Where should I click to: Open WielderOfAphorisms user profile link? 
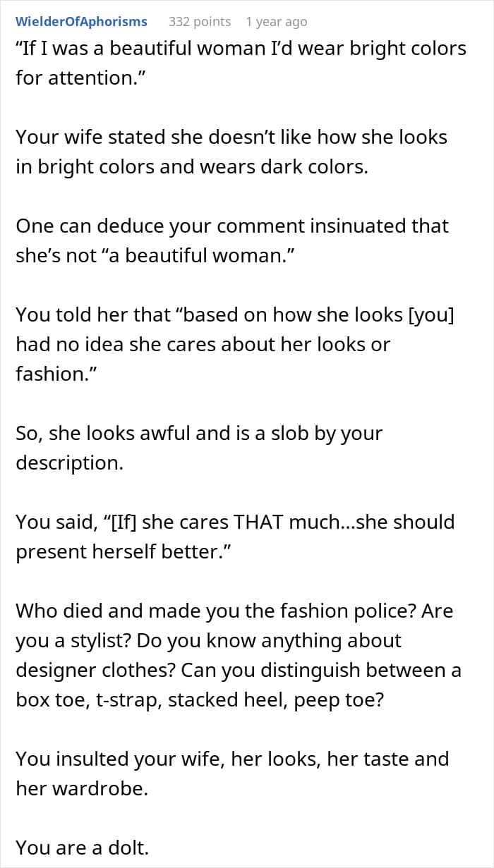click(x=81, y=21)
